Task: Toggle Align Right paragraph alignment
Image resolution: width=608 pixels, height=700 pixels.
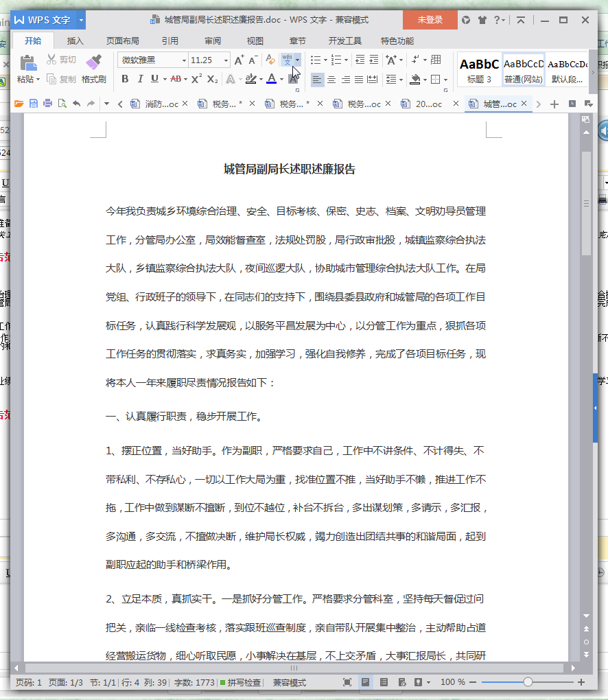Action: point(345,80)
